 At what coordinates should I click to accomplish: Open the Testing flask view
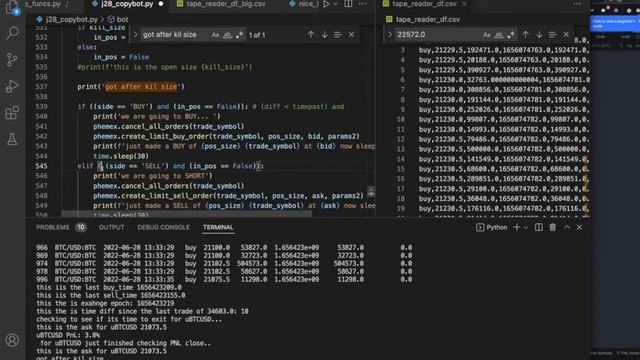[x=12, y=139]
